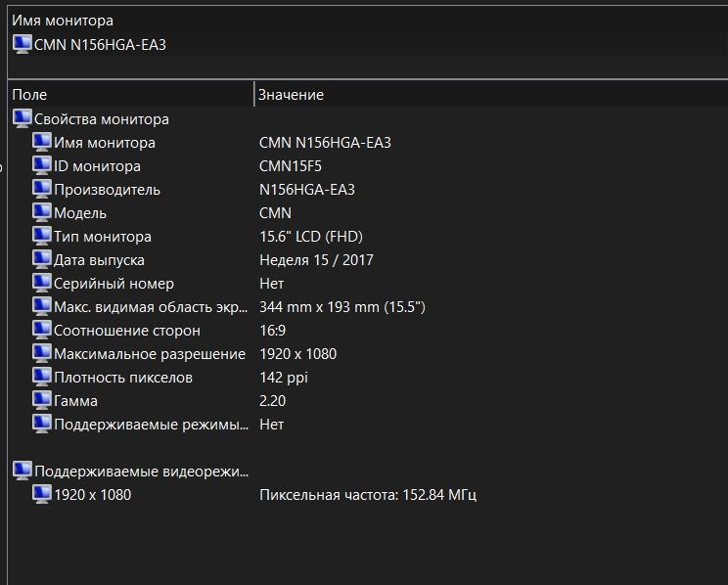Click the icon beside Поддерживаемые режимы
Image resolution: width=728 pixels, height=585 pixels.
41,424
